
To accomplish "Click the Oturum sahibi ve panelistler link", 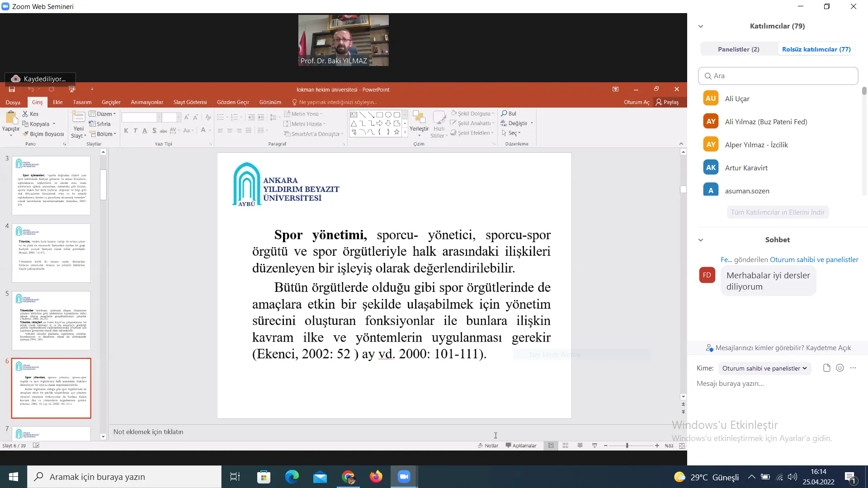I will pyautogui.click(x=814, y=259).
